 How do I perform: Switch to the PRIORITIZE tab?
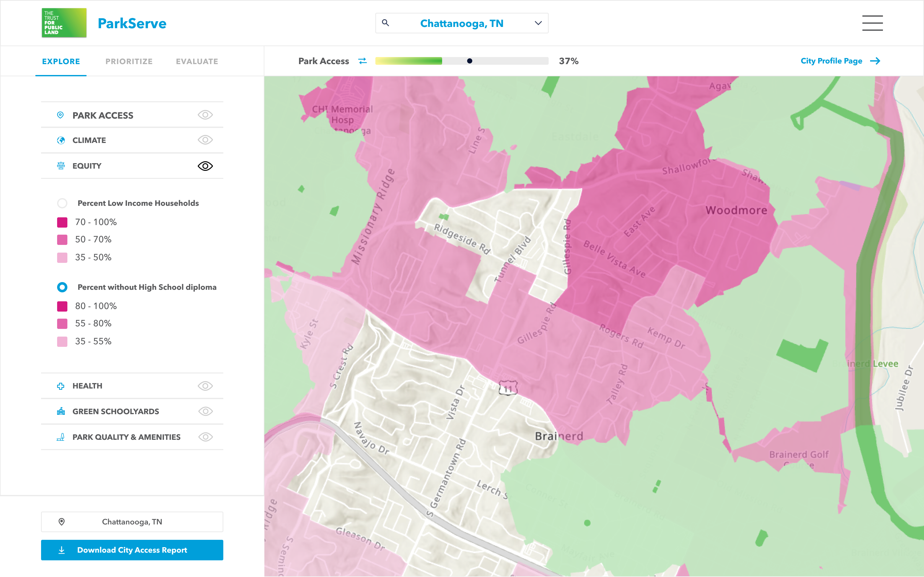point(129,61)
